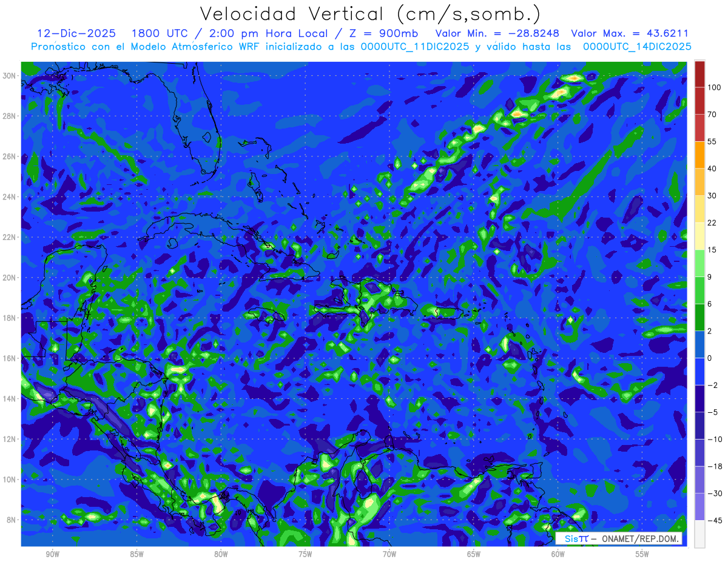728x562 pixels.
Task: Click the latitude label '22N'
Action: click(x=10, y=237)
